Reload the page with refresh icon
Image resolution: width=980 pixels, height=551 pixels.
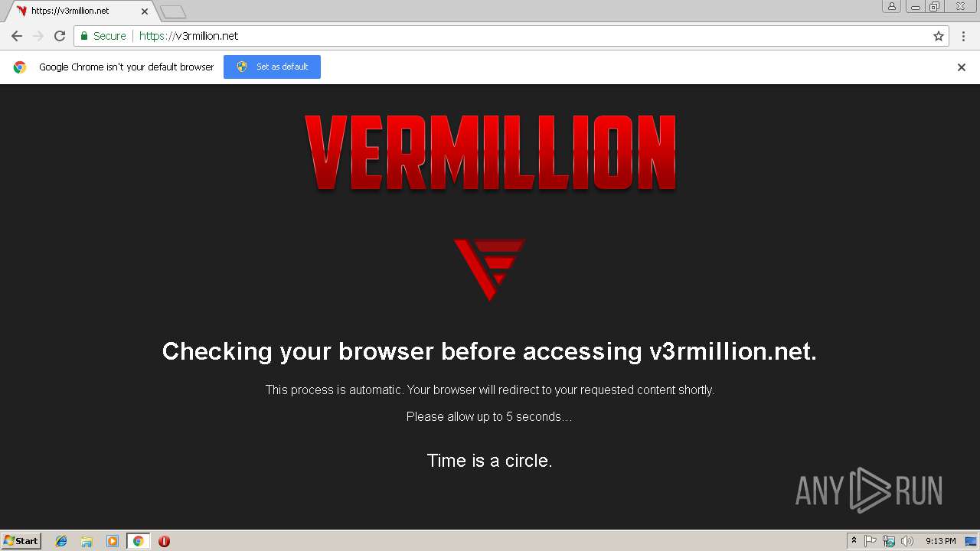click(60, 36)
